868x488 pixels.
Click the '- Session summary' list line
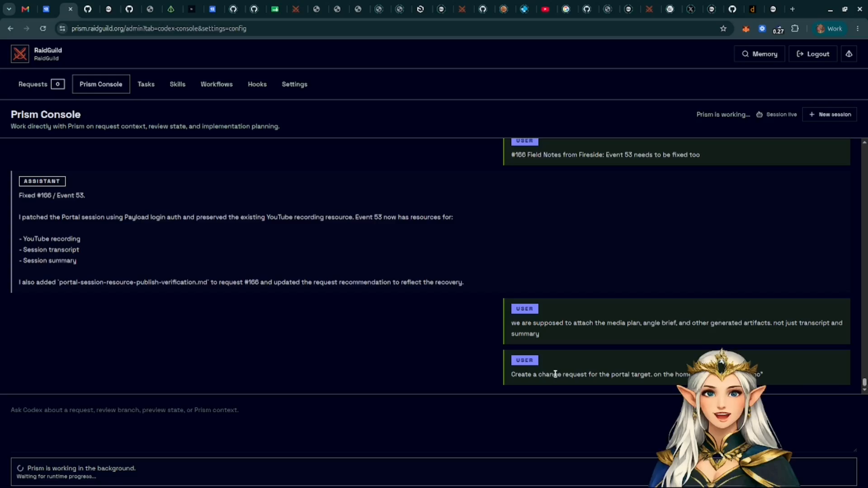47,260
